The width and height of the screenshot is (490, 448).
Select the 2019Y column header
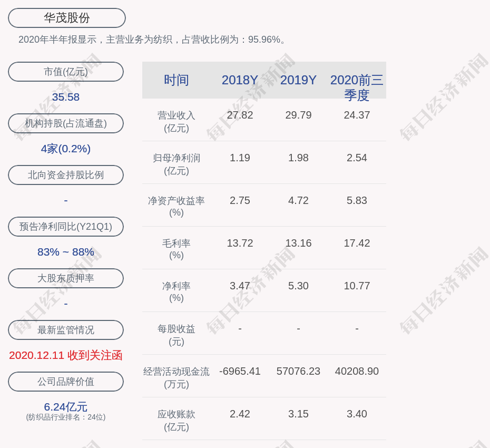(298, 80)
